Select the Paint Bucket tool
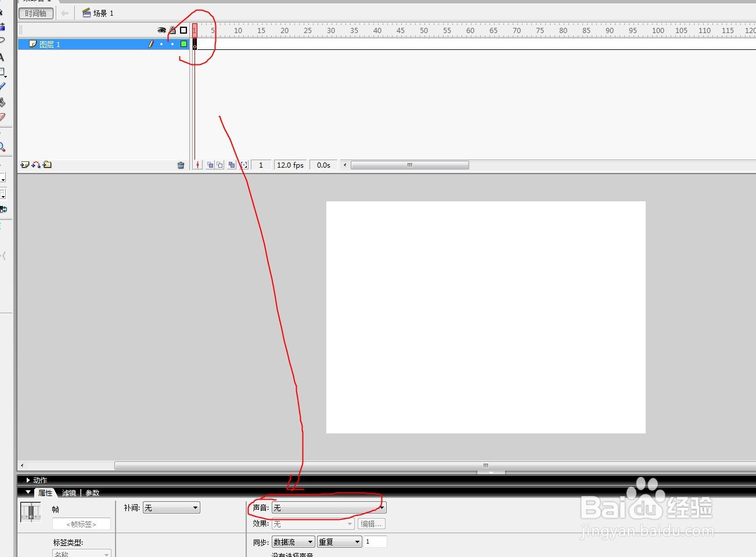 pyautogui.click(x=2, y=102)
